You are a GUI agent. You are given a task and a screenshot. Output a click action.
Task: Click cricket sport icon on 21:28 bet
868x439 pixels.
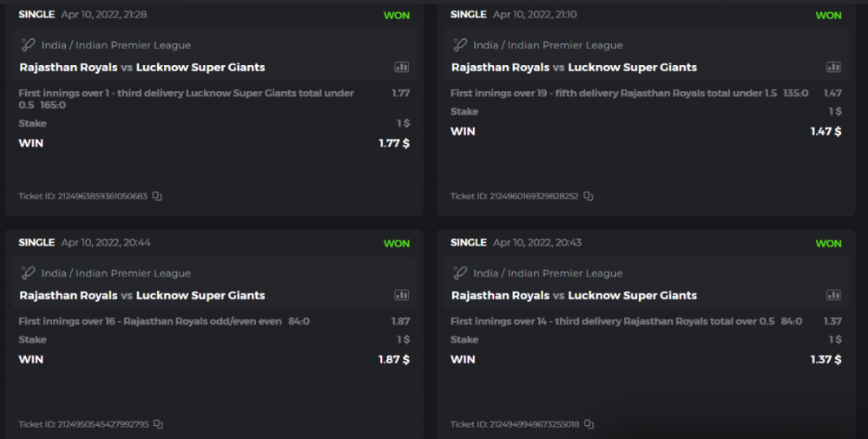28,45
